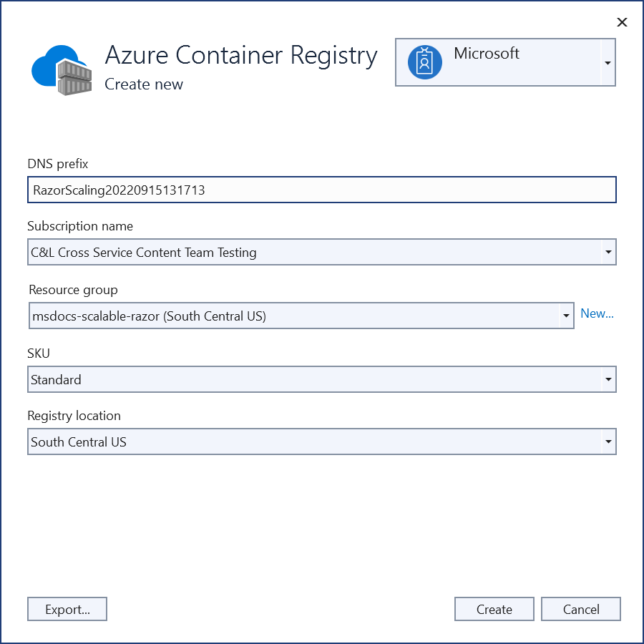Expand the Registry location dropdown arrow
This screenshot has height=644, width=644.
608,442
